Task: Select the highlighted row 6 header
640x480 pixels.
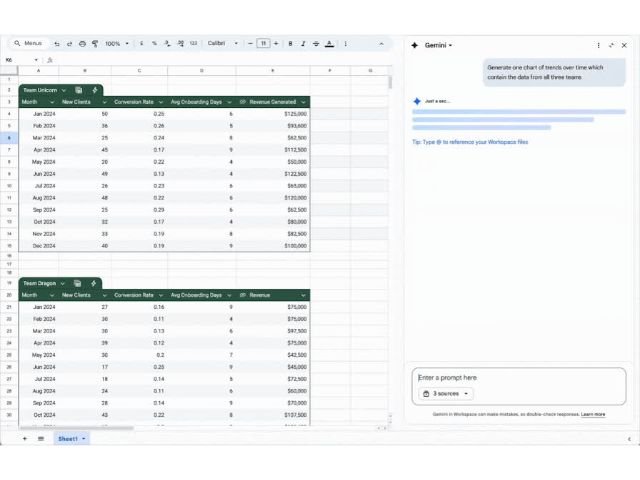Action: click(9, 138)
